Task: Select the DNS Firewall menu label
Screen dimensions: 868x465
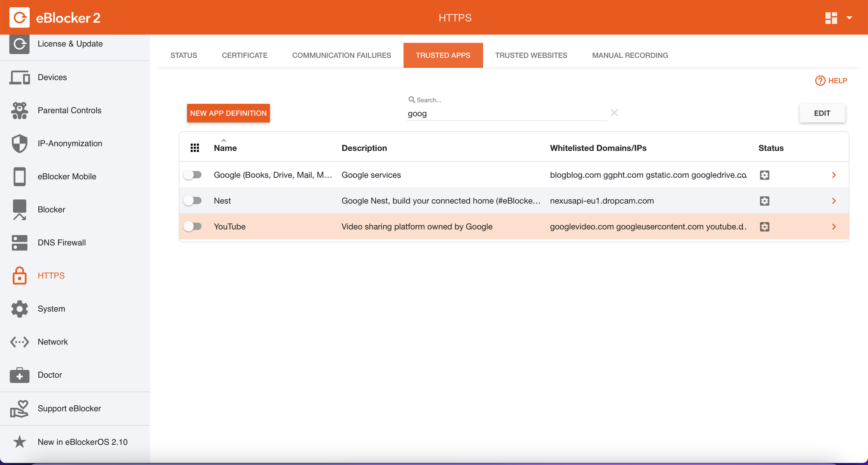Action: (62, 243)
